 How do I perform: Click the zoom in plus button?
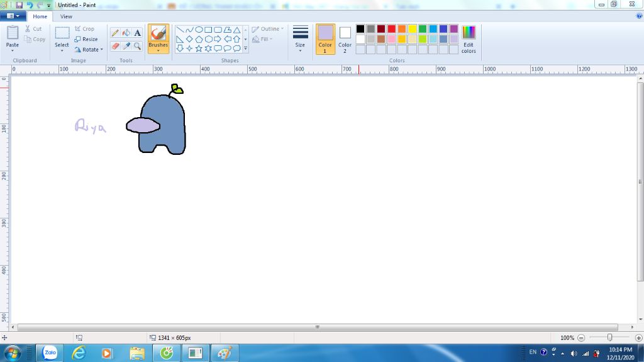pyautogui.click(x=639, y=337)
